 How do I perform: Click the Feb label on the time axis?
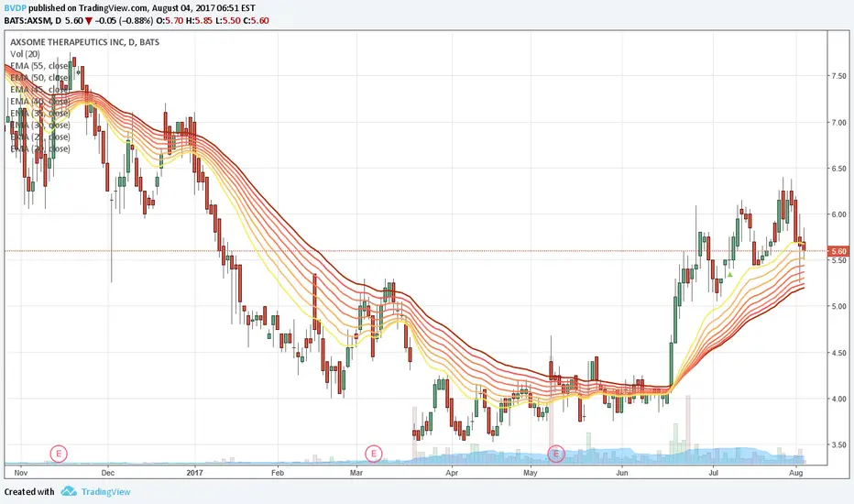[278, 473]
